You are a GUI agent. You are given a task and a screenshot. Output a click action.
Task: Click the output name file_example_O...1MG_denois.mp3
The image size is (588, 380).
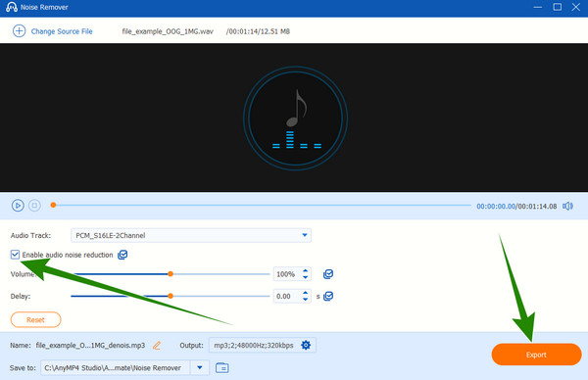point(90,345)
